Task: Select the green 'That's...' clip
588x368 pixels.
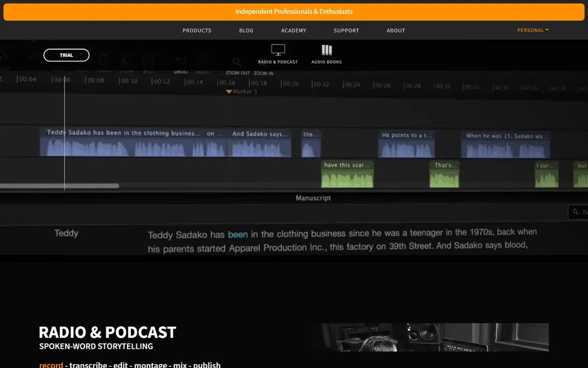Action: click(x=444, y=174)
